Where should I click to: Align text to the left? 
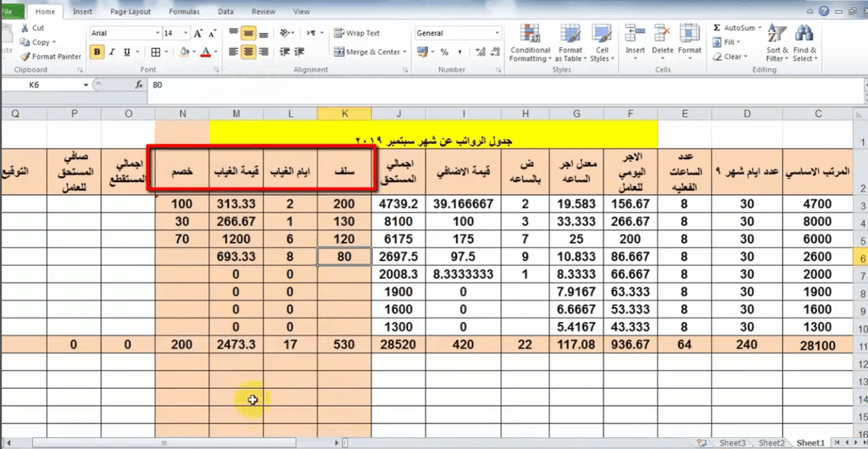[234, 52]
